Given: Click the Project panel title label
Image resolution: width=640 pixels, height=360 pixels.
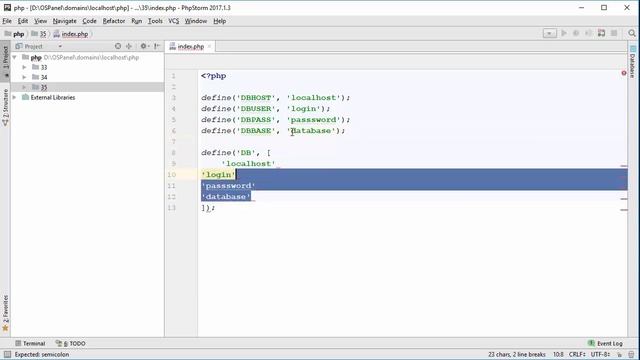Looking at the screenshot, I should (33, 47).
